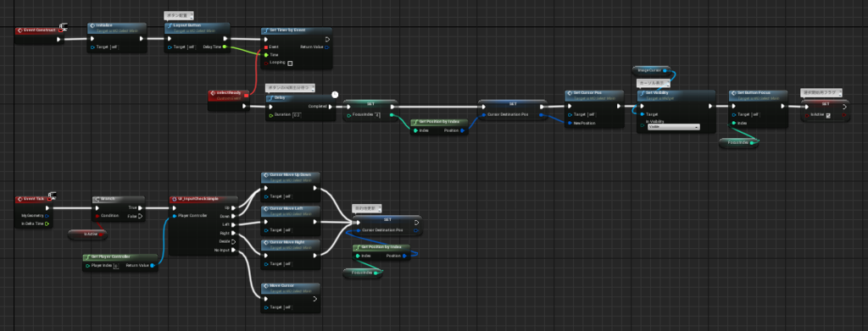Click the Event Construct node event icon
The image size is (868, 331).
[x=20, y=30]
